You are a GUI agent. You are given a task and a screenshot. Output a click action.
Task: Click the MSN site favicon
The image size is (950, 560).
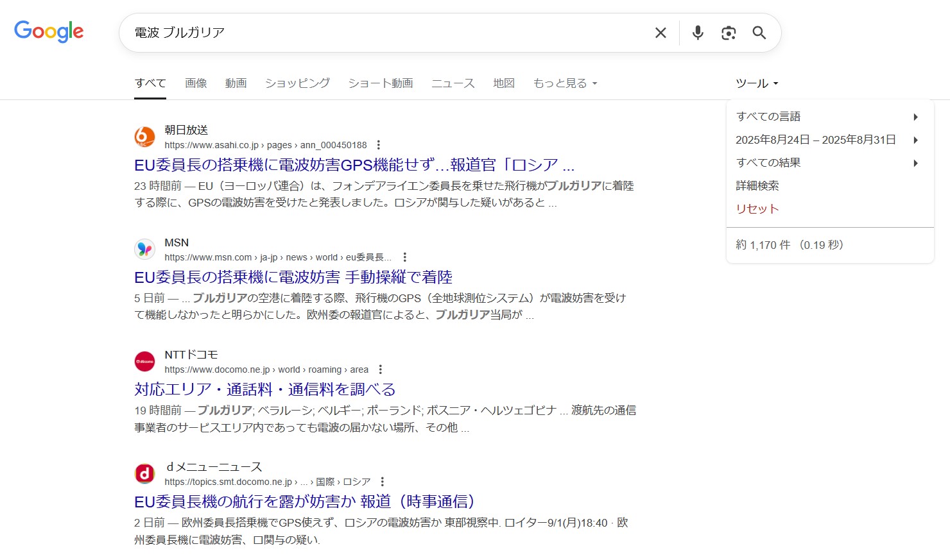(x=145, y=249)
